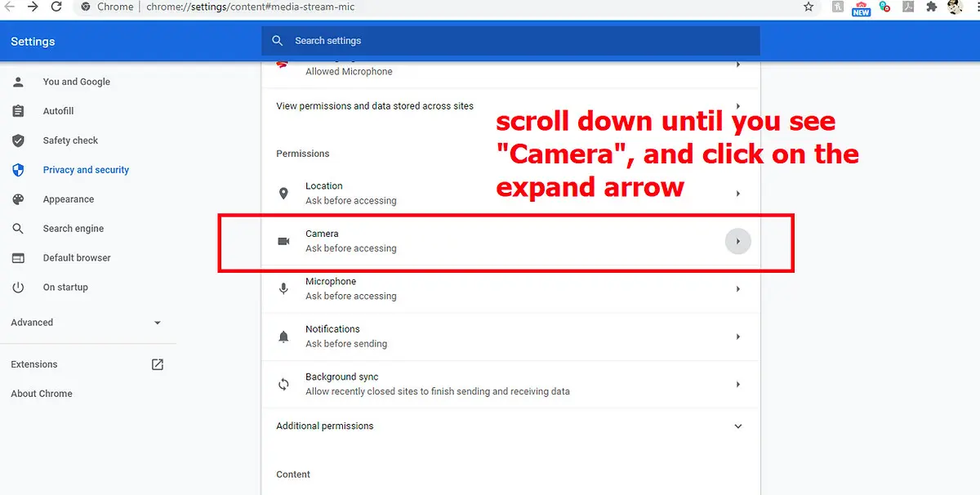Expand the Advanced settings section
Viewport: 980px width, 495px height.
157,322
